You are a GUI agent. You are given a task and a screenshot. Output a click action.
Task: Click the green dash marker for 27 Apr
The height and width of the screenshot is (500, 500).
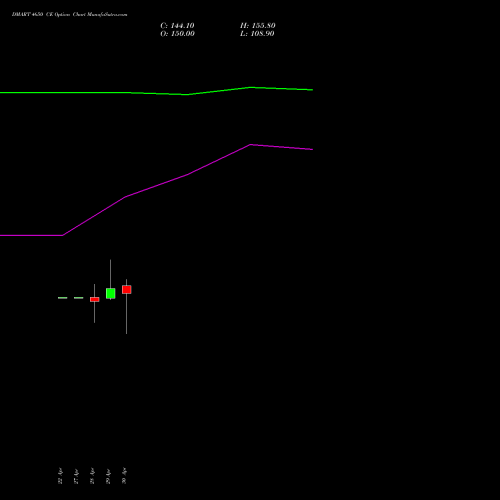pos(79,298)
